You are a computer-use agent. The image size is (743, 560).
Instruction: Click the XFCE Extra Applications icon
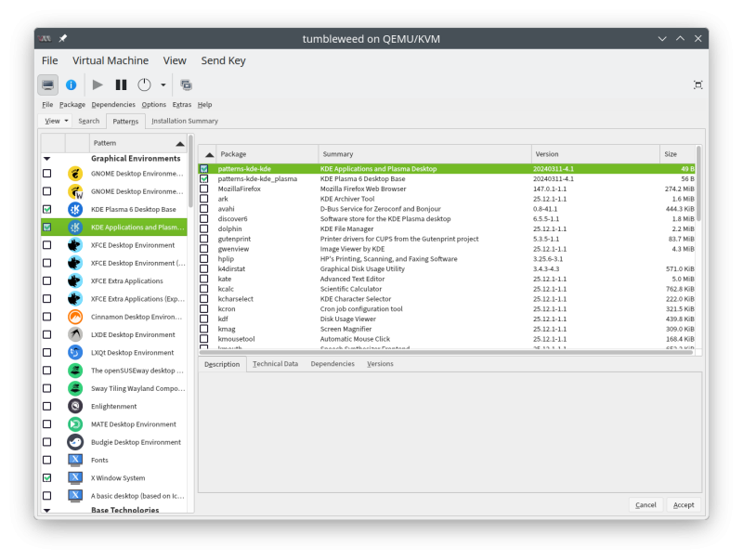tap(75, 281)
